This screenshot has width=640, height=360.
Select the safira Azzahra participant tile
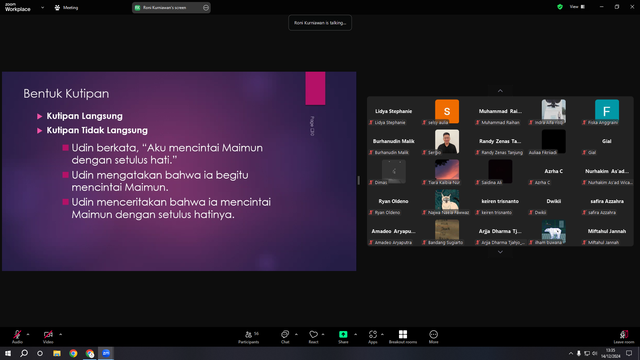607,202
